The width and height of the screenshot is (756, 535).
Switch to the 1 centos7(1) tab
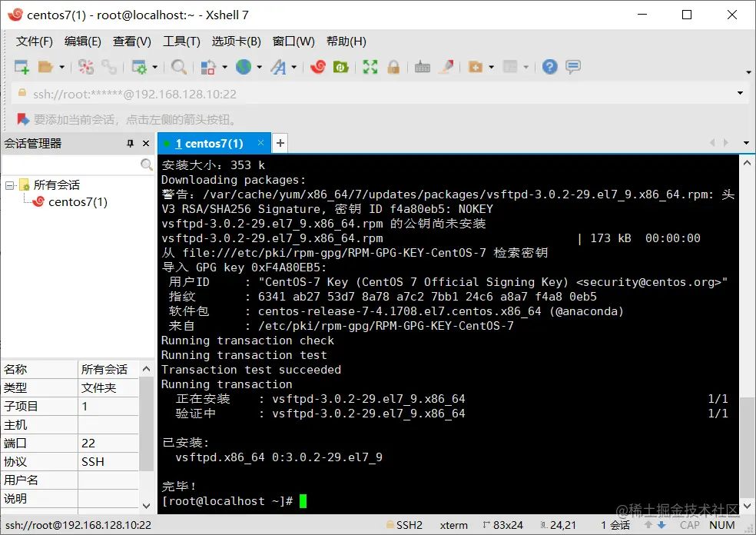[x=209, y=143]
